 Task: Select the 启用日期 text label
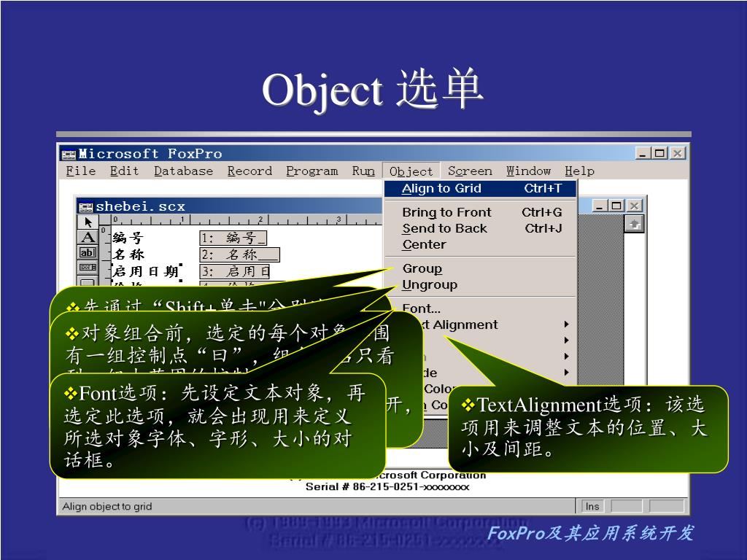[146, 271]
